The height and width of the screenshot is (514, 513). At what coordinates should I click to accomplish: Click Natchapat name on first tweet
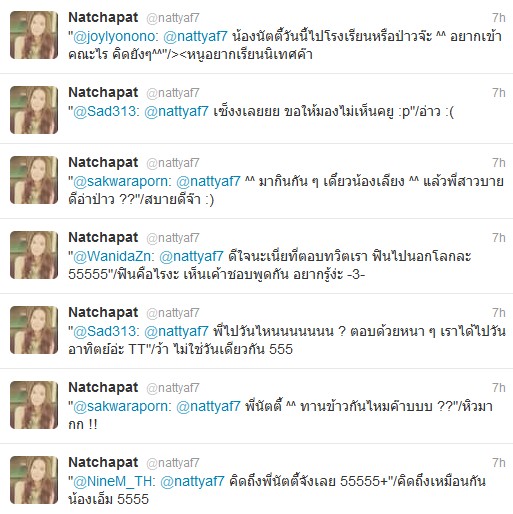click(x=103, y=18)
